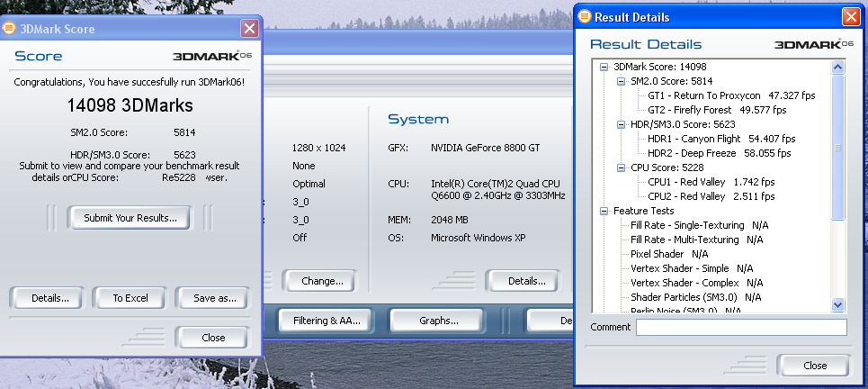
Task: Select Fill Rate - Multi-Texturing row
Action: pyautogui.click(x=696, y=240)
